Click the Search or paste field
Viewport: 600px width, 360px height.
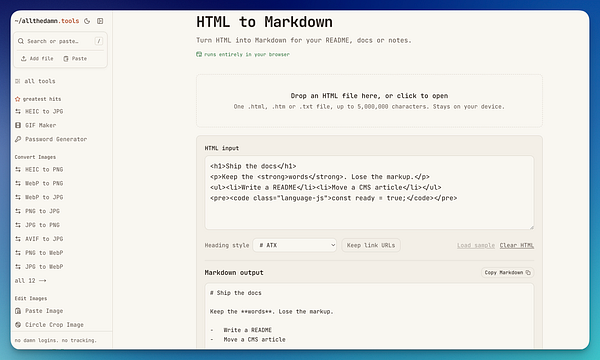point(59,41)
